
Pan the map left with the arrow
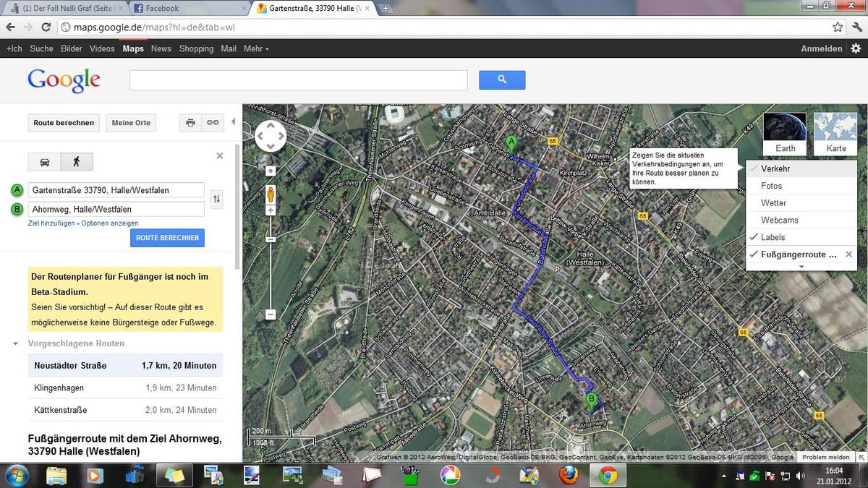tap(260, 136)
